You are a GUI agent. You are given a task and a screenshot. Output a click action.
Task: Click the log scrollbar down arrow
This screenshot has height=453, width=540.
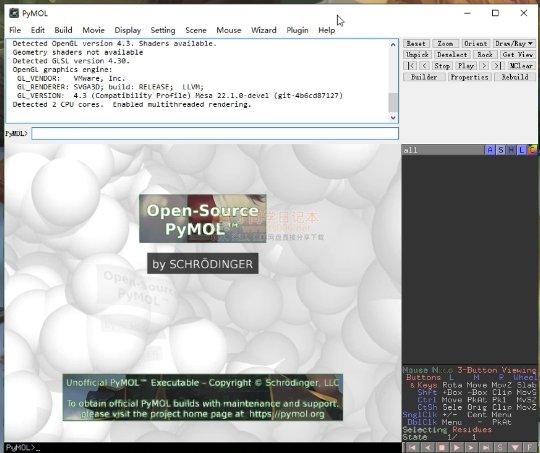pos(393,117)
